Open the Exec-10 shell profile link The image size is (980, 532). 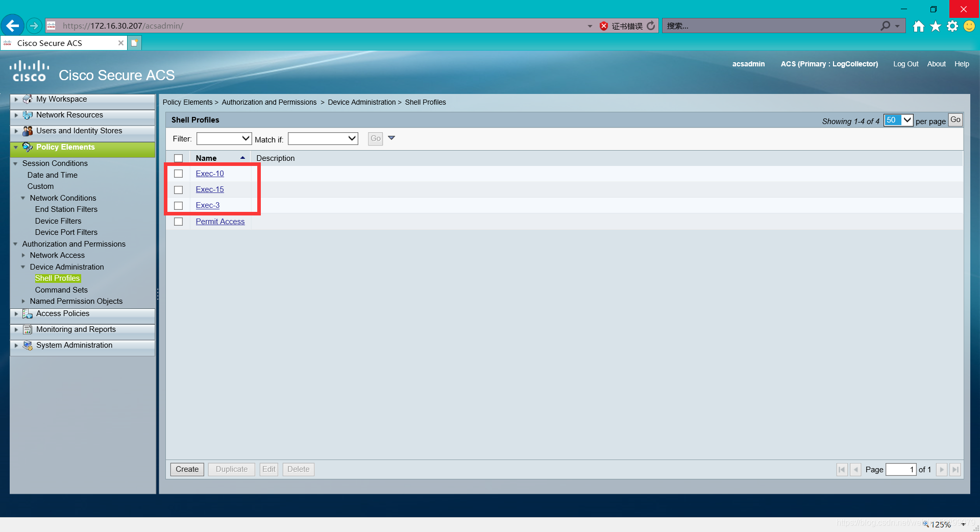(x=210, y=174)
